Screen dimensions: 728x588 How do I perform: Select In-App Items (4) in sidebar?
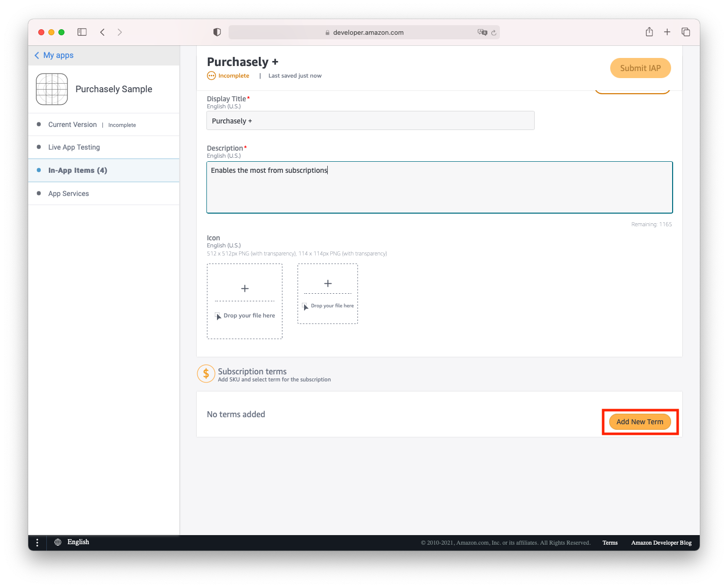[x=104, y=170]
